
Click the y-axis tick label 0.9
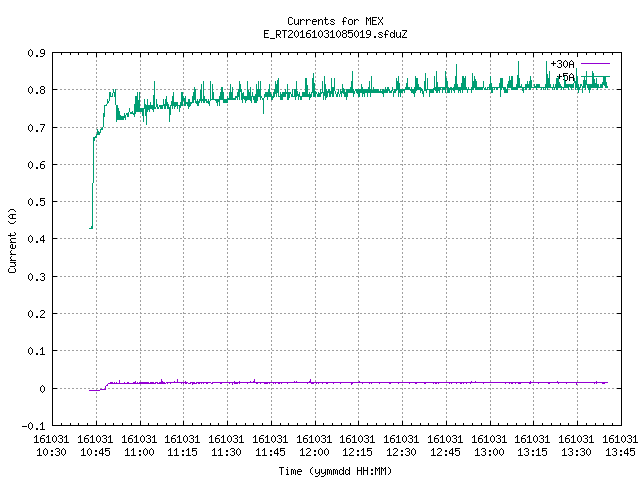(36, 53)
